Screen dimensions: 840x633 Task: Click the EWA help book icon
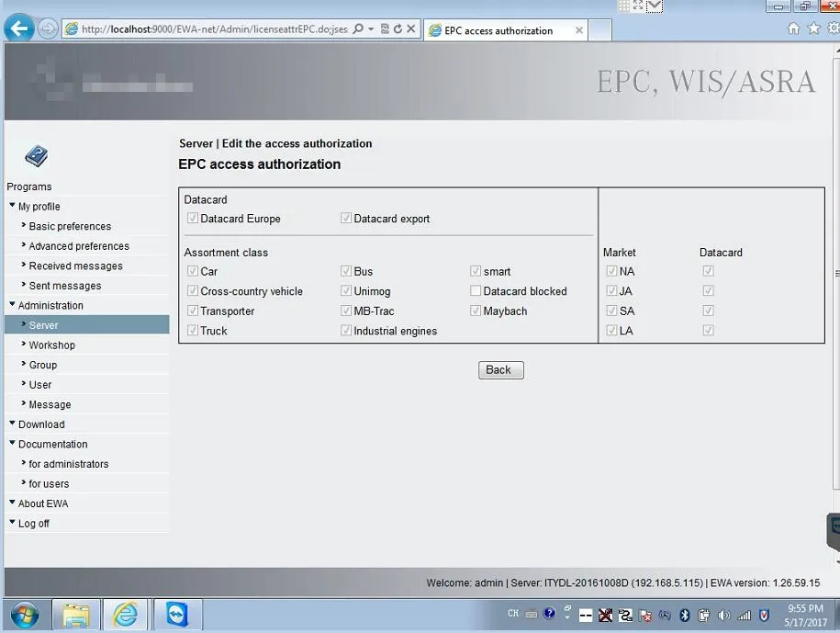(37, 156)
